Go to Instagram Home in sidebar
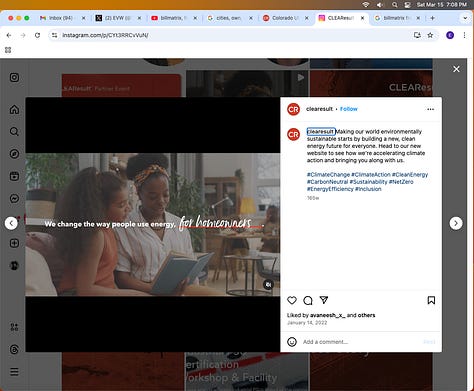Image resolution: width=474 pixels, height=391 pixels. (x=14, y=109)
